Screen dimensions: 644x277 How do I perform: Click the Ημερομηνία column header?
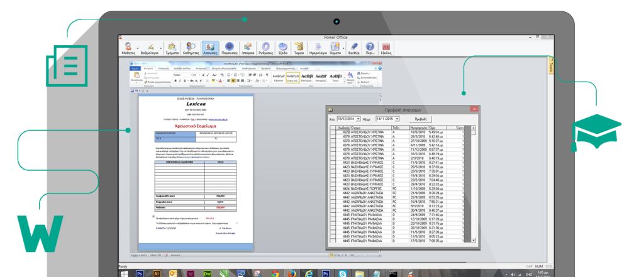[419, 128]
